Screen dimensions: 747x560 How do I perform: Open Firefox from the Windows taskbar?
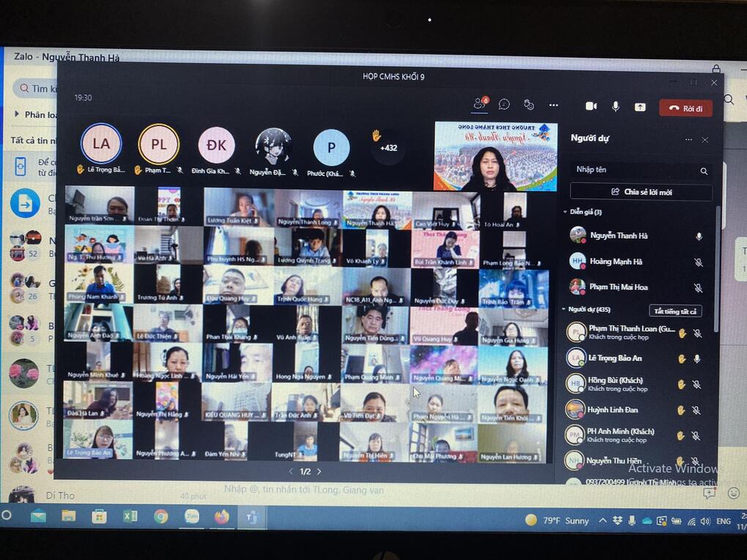point(221,517)
